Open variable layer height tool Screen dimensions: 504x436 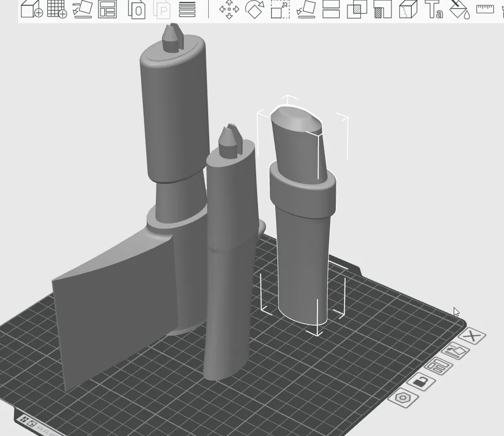click(x=187, y=9)
